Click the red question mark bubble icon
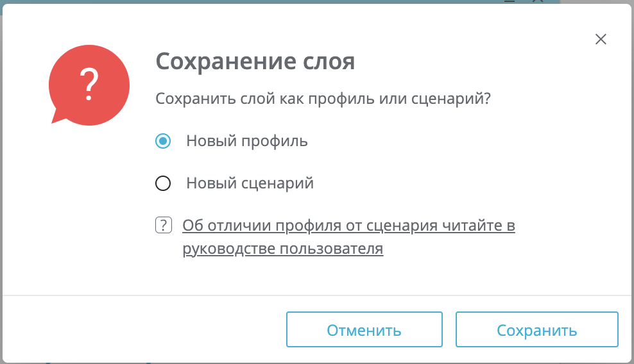The width and height of the screenshot is (634, 364). pos(89,85)
